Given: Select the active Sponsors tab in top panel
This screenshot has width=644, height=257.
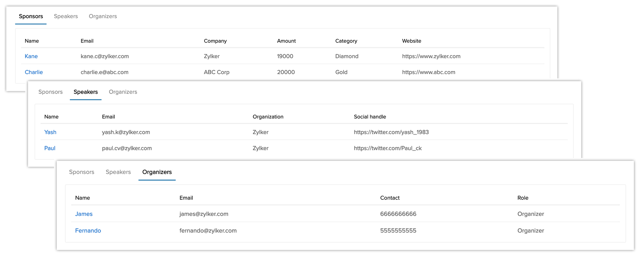Looking at the screenshot, I should click(31, 17).
